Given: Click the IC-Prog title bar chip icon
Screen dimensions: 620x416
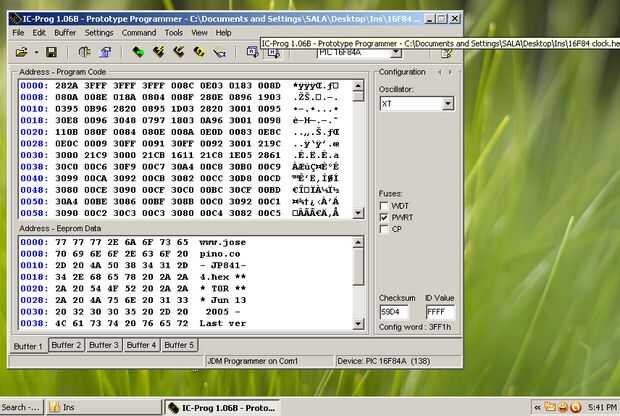Looking at the screenshot, I should [15, 19].
